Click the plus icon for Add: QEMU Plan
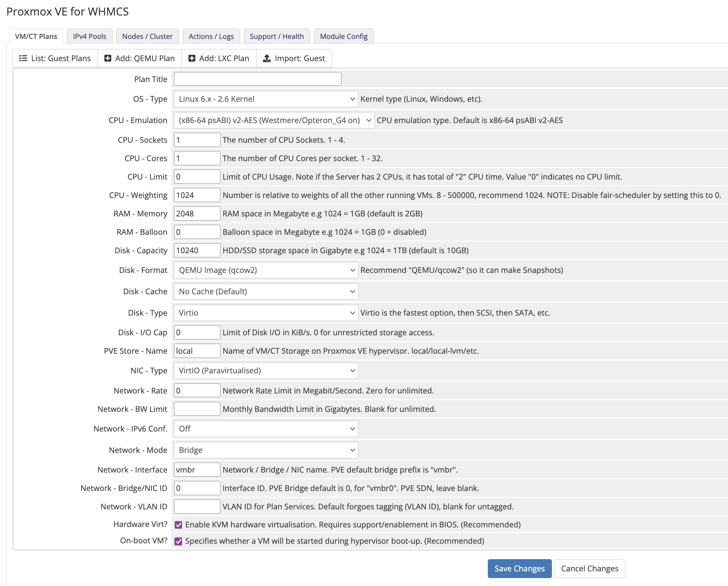728x586 pixels. coord(108,58)
